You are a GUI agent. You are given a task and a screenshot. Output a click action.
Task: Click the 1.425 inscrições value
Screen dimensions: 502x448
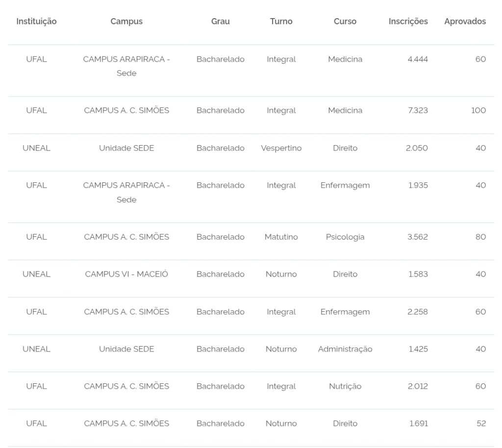pyautogui.click(x=418, y=349)
